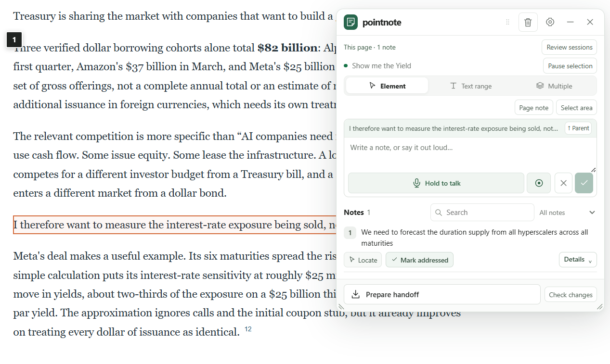Click the 'Show me the Yield' page title

click(381, 66)
